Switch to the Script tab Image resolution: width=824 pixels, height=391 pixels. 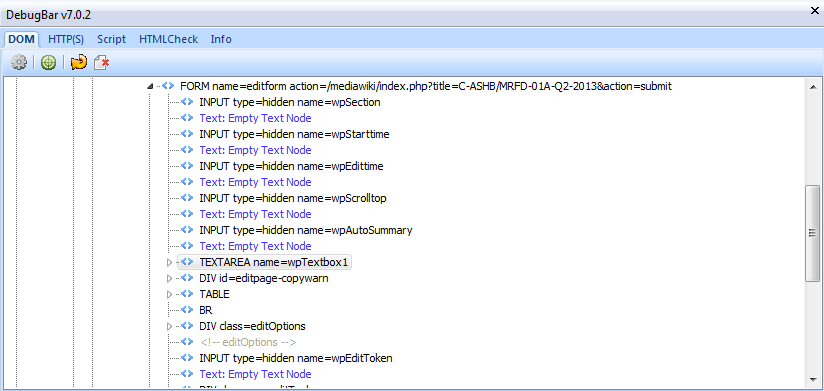[x=111, y=39]
